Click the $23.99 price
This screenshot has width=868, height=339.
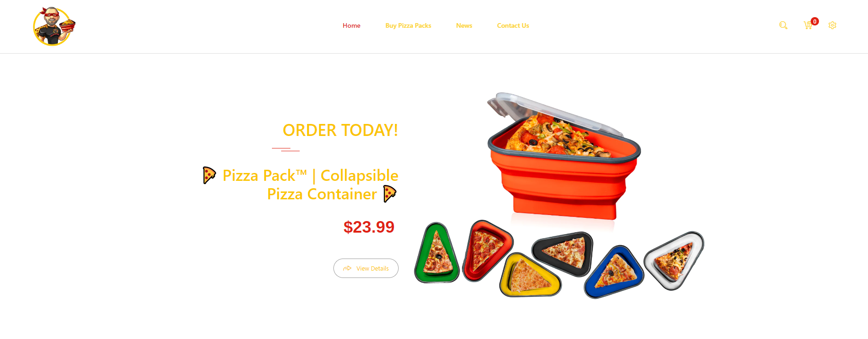tap(369, 227)
